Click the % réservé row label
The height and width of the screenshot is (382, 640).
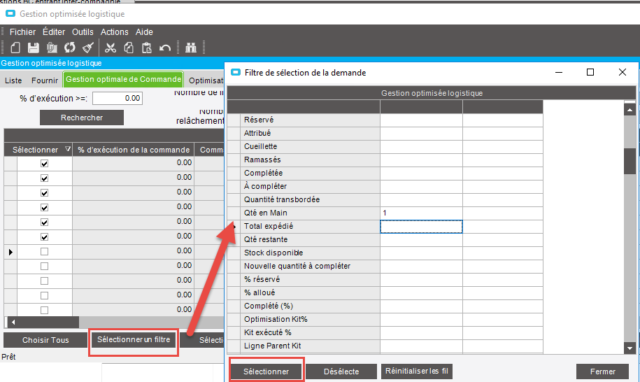coord(262,280)
